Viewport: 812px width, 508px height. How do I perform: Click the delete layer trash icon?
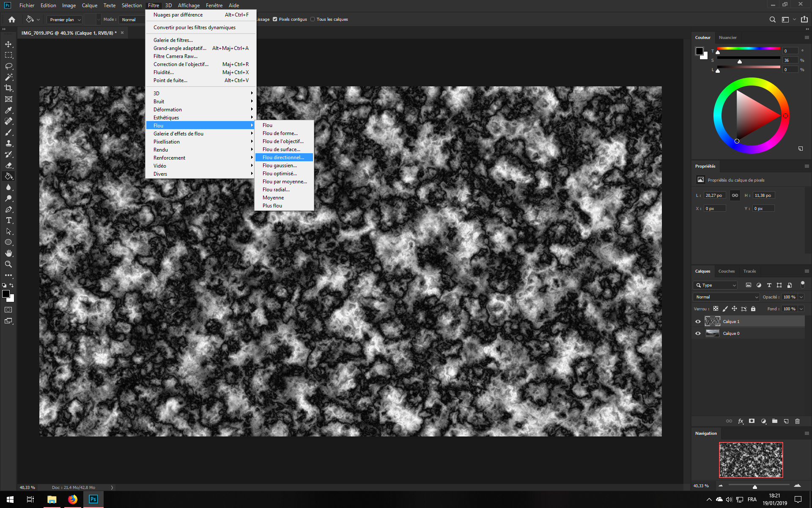(x=797, y=421)
